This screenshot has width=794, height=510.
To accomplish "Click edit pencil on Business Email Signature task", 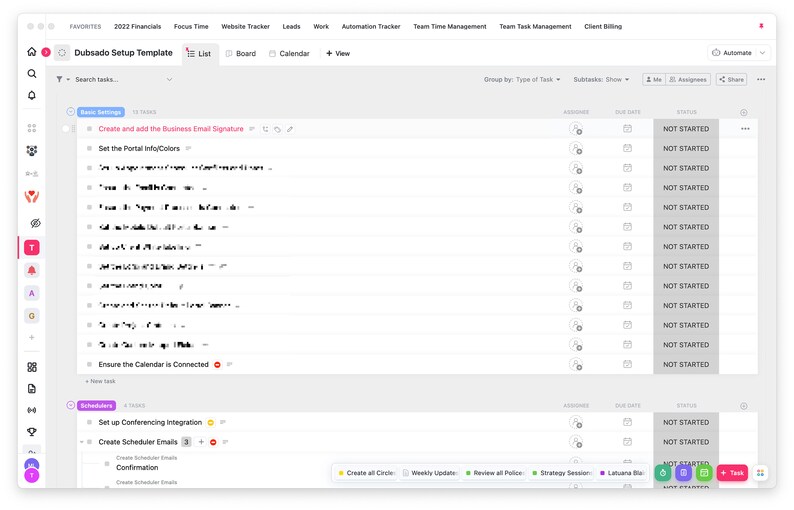I will coord(290,129).
